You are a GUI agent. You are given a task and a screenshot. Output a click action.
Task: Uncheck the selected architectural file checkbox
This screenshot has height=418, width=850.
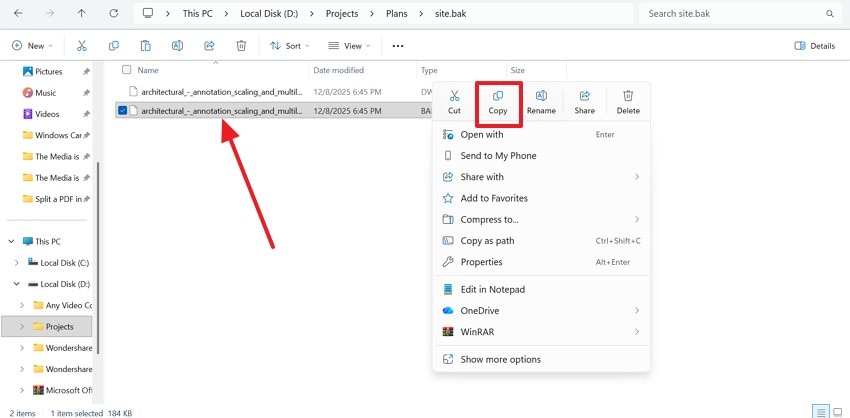point(122,111)
